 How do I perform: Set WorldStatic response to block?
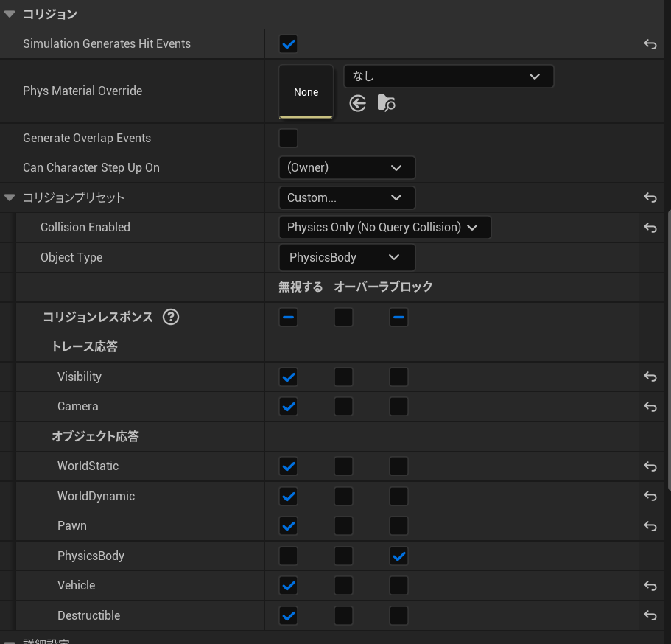tap(398, 466)
